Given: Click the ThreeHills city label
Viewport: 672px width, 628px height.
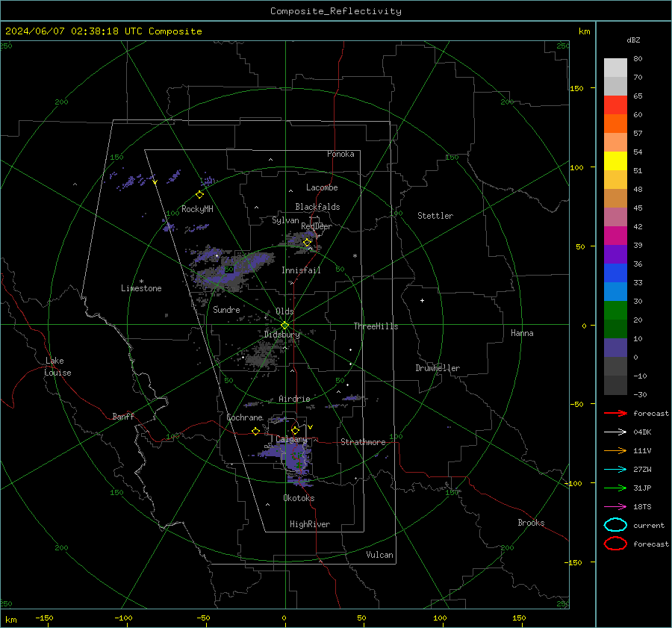Looking at the screenshot, I should click(376, 326).
